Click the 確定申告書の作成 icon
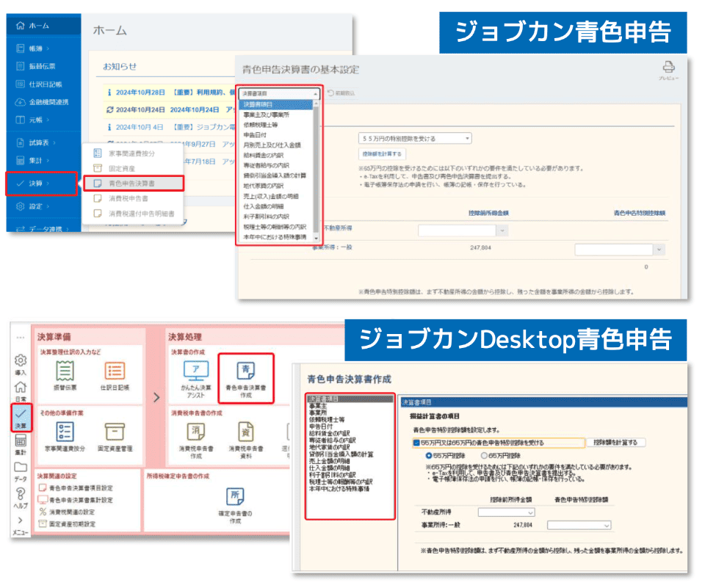The image size is (705, 588). (236, 497)
